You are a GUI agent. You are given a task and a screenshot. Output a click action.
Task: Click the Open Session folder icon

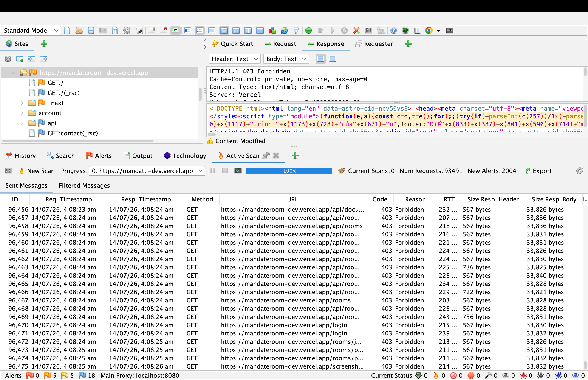[79, 30]
